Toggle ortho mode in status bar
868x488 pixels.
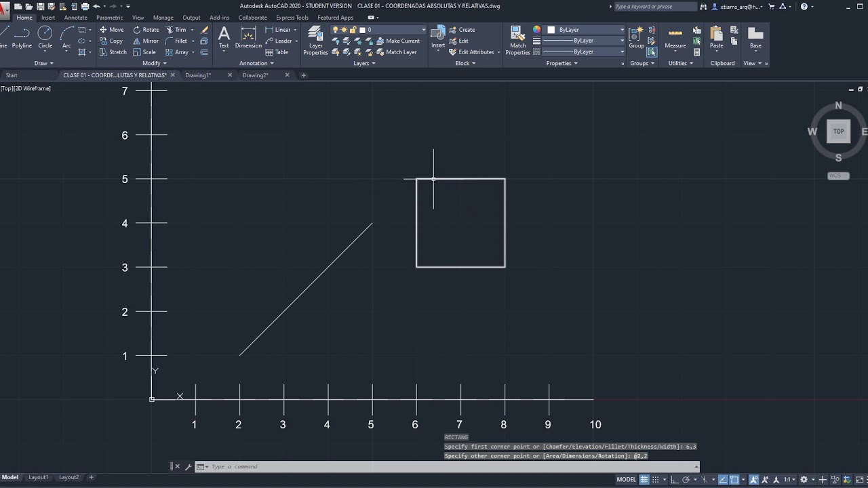coord(675,479)
